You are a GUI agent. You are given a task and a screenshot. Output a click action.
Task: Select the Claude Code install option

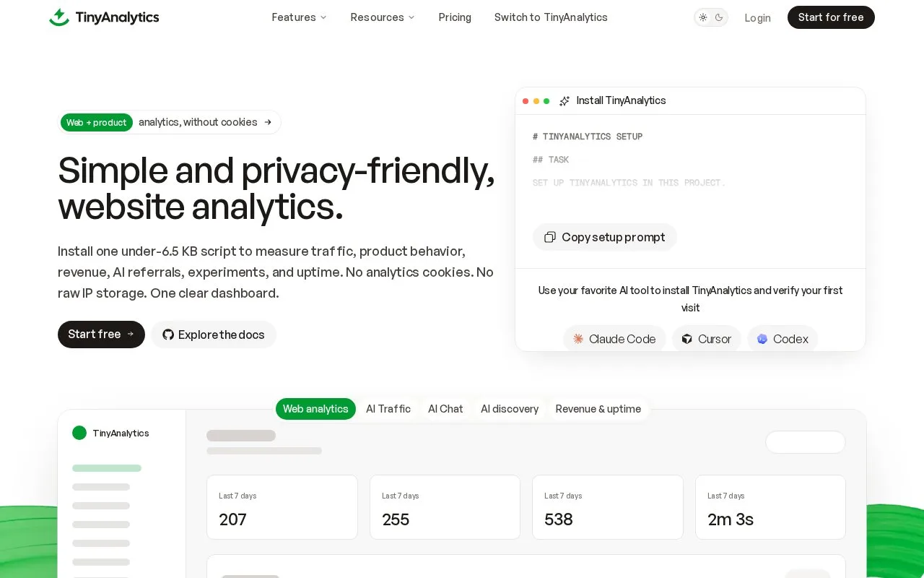614,339
